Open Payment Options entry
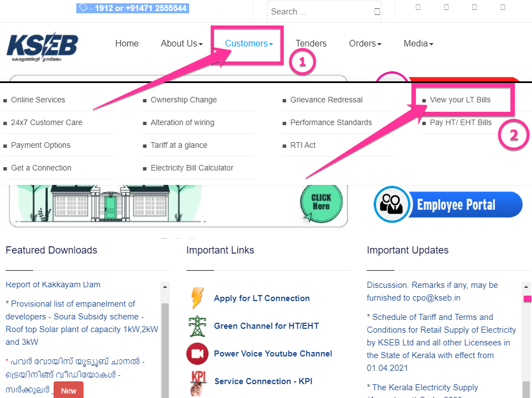This screenshot has width=532, height=398. (41, 146)
